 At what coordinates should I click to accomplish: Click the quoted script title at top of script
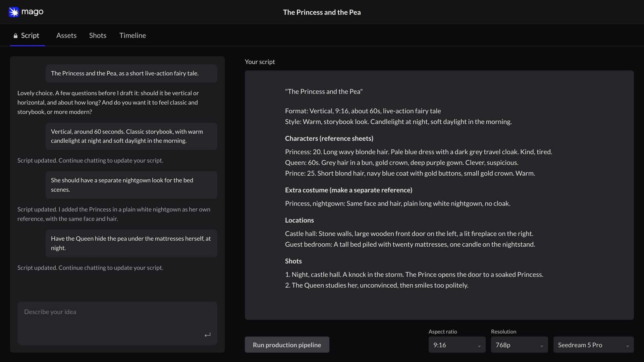324,92
